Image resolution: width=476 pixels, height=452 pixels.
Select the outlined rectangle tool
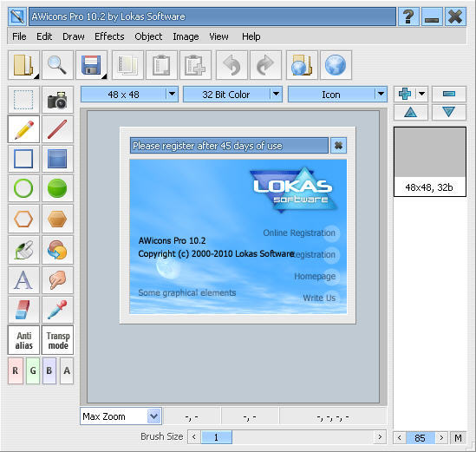[23, 159]
